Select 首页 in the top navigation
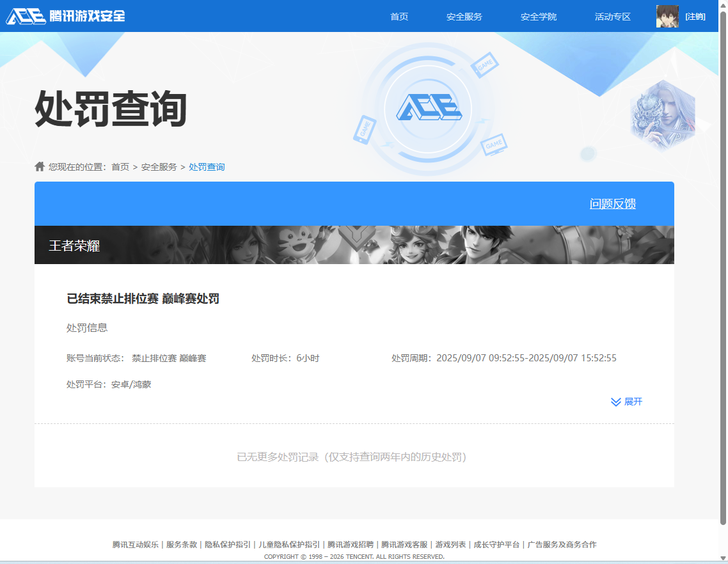The width and height of the screenshot is (728, 564). [399, 17]
